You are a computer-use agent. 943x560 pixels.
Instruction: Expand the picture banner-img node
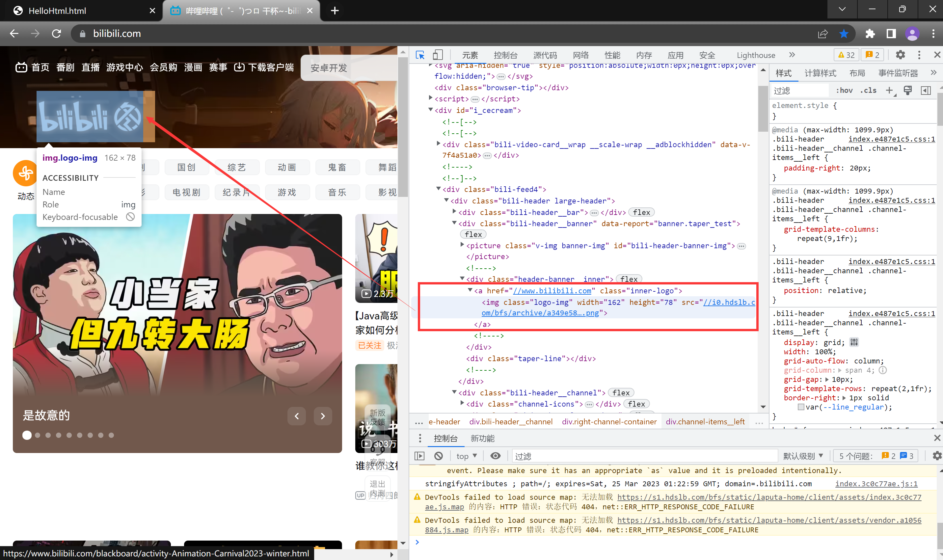pos(462,245)
